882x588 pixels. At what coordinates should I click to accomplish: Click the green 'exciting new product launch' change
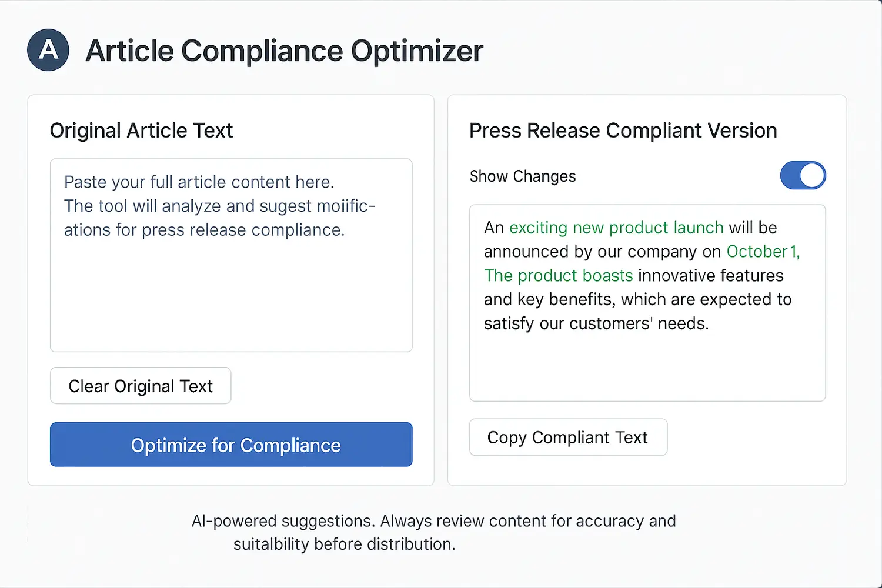616,228
